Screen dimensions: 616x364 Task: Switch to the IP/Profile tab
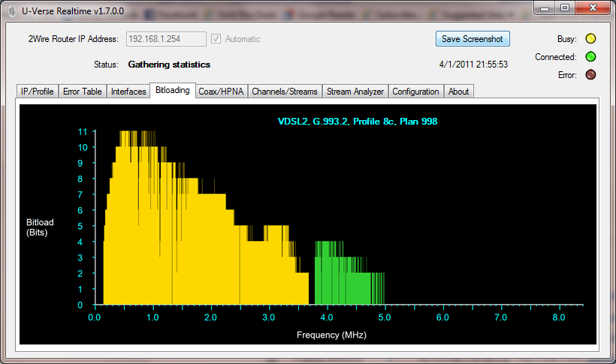(37, 92)
